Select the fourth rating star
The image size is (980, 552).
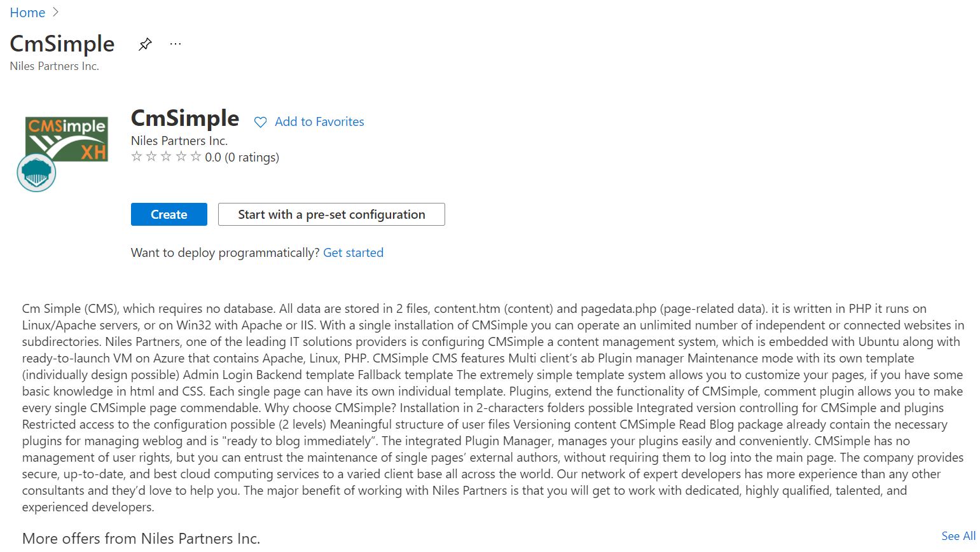pyautogui.click(x=181, y=156)
